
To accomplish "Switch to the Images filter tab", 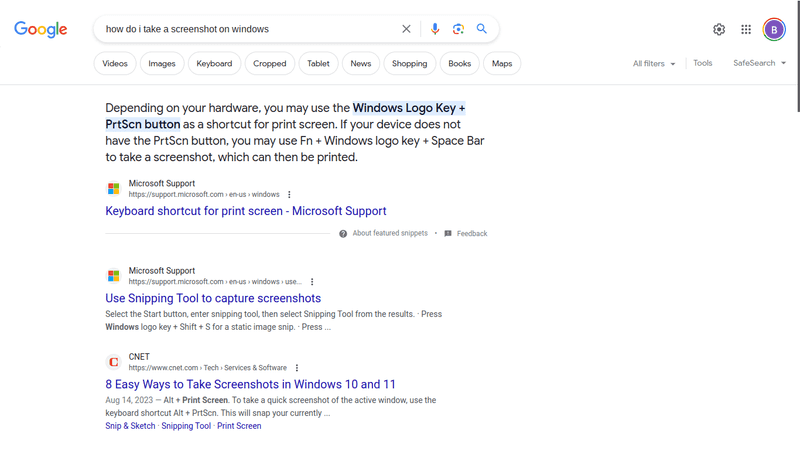I will point(162,64).
